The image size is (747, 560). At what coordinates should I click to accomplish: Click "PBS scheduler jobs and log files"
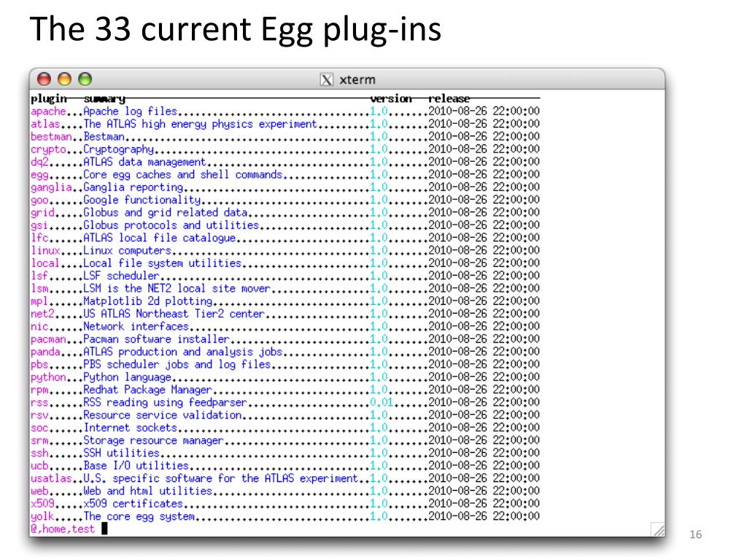tap(177, 365)
